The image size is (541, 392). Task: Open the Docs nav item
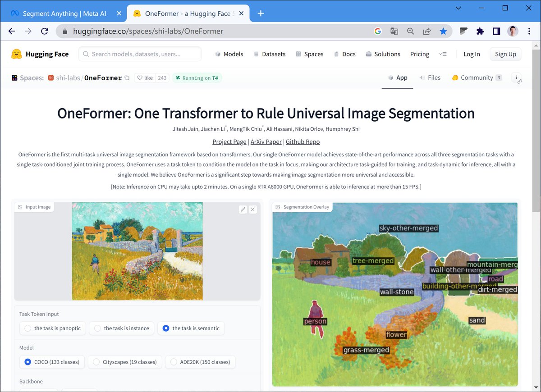pyautogui.click(x=344, y=54)
